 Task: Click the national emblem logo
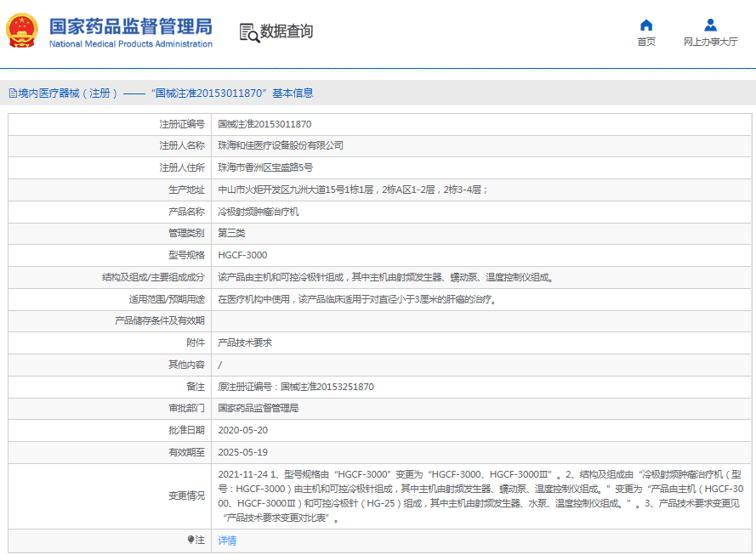point(24,31)
